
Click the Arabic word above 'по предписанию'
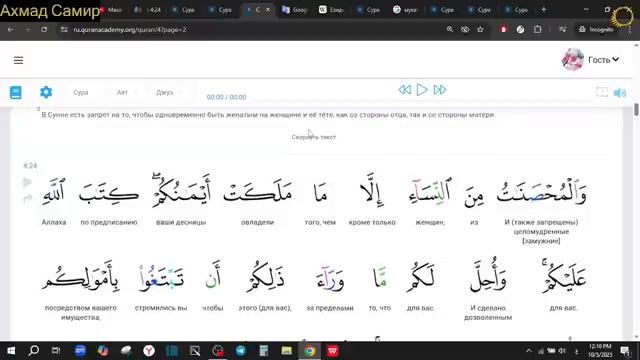[109, 193]
